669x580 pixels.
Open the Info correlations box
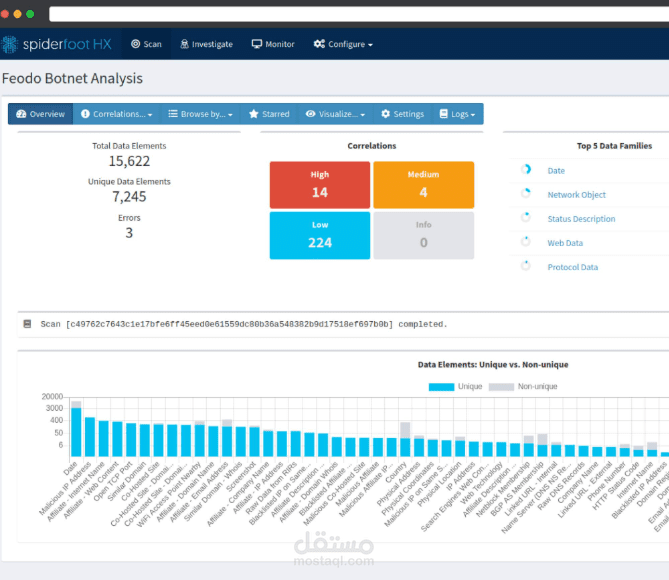(424, 236)
